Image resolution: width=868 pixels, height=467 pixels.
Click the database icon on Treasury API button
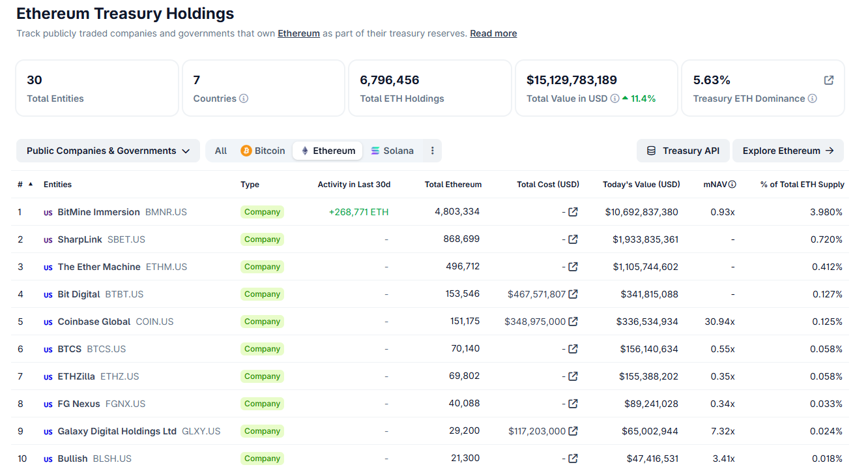(651, 150)
